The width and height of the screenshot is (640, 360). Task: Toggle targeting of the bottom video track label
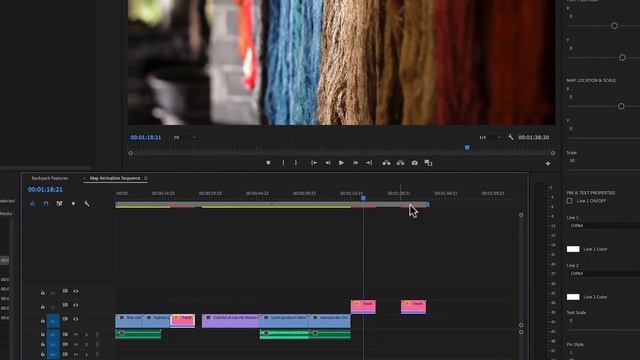(53, 321)
